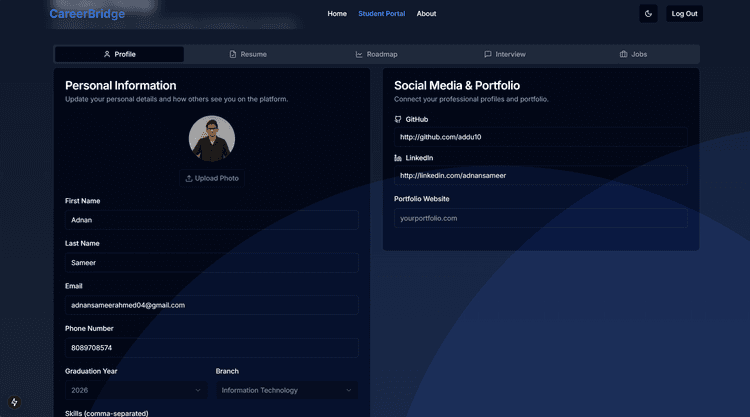This screenshot has width=750, height=417.
Task: Click the Interview tab chat icon
Action: [487, 54]
